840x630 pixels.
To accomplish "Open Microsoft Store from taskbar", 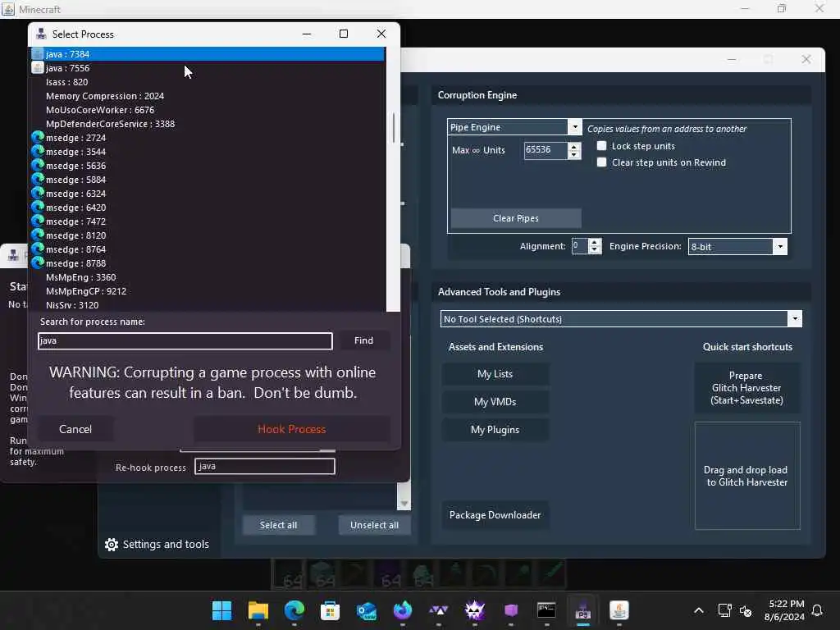I will tap(330, 610).
